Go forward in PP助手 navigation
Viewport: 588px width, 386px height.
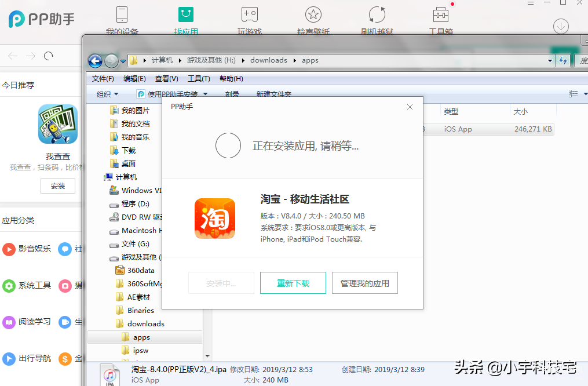(x=31, y=56)
